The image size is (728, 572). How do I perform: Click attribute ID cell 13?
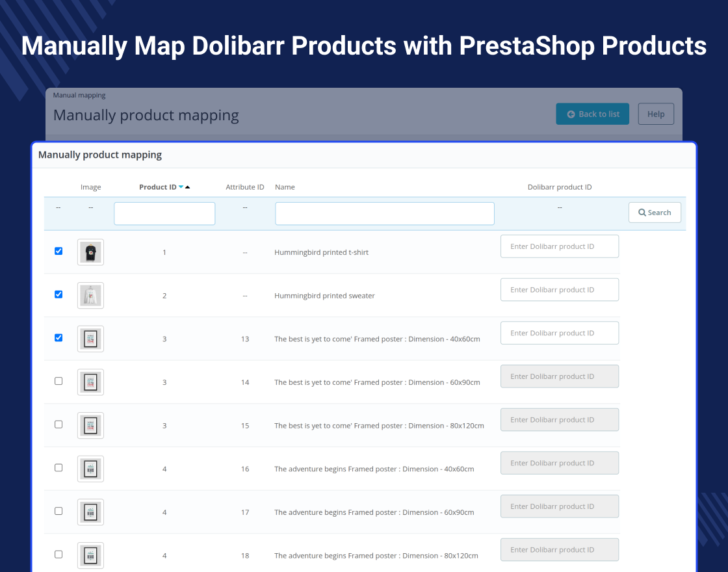pyautogui.click(x=244, y=339)
